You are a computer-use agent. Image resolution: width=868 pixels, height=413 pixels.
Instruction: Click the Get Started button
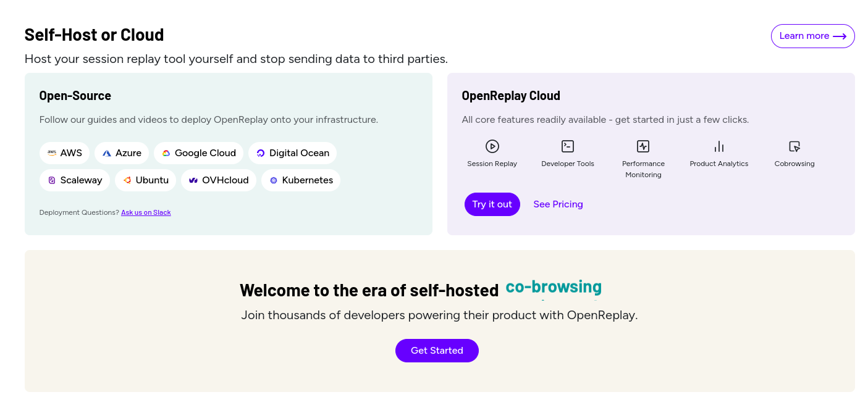coord(437,351)
